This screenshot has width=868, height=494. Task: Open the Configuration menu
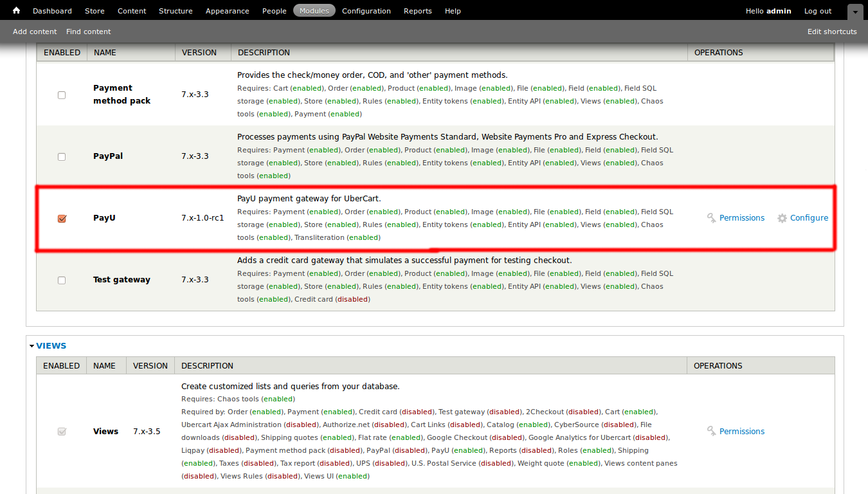point(366,11)
